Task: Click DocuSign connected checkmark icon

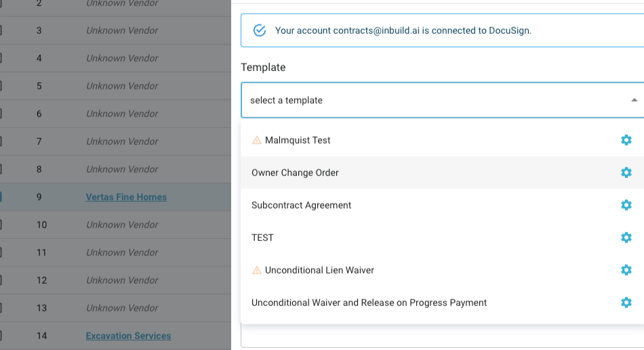Action: [x=259, y=30]
